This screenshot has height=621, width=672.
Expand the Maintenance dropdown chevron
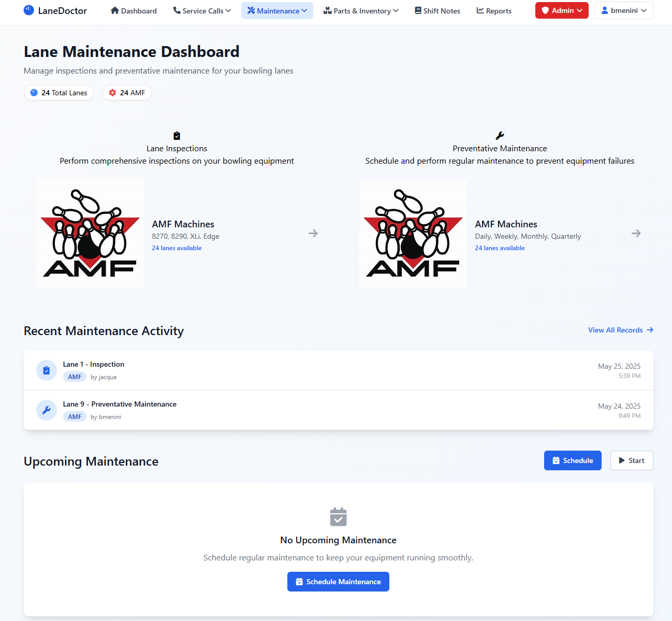[304, 10]
